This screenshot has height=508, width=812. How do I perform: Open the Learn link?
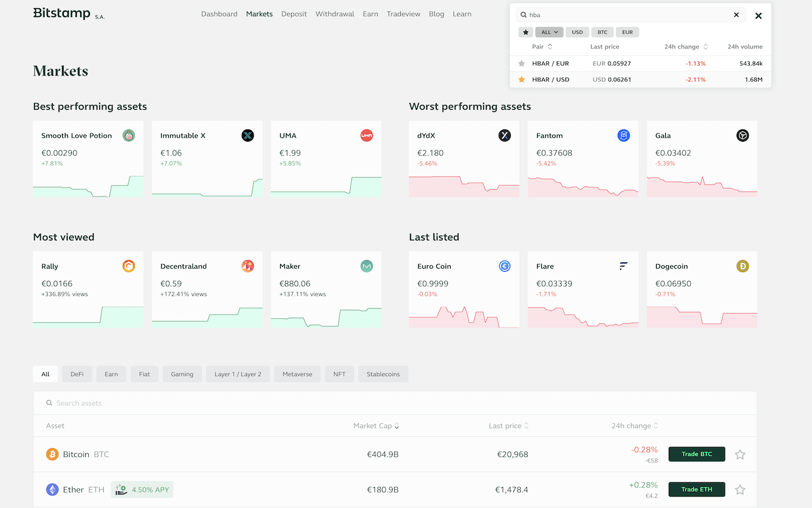462,14
